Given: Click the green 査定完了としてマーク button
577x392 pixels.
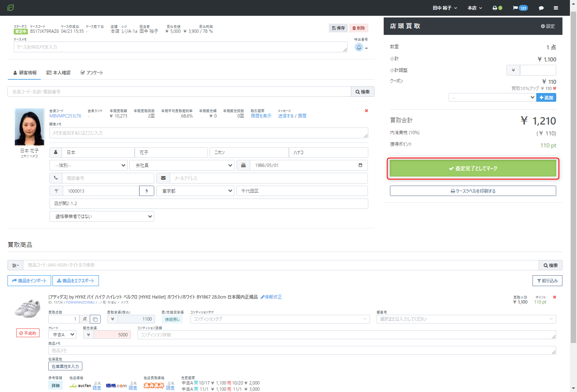Looking at the screenshot, I should (473, 169).
